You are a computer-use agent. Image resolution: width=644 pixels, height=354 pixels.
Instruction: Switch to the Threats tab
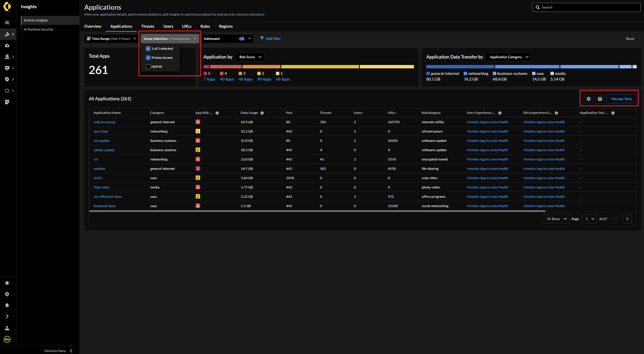pyautogui.click(x=148, y=26)
